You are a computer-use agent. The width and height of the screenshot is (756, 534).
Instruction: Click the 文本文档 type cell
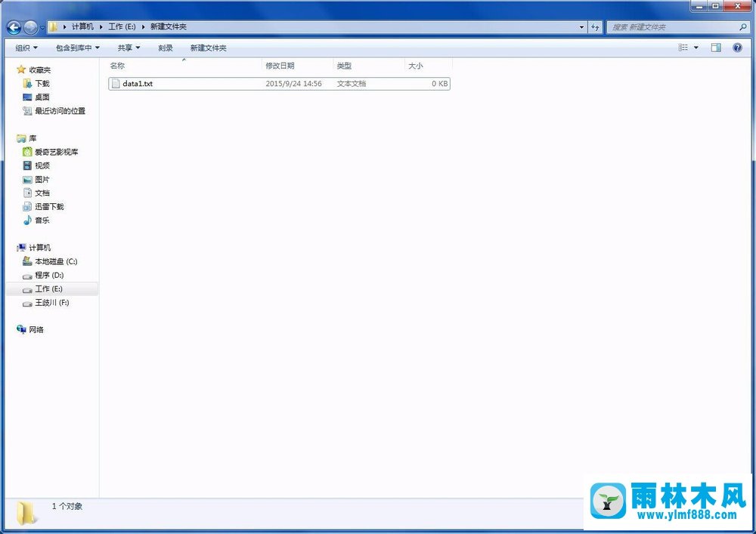352,83
